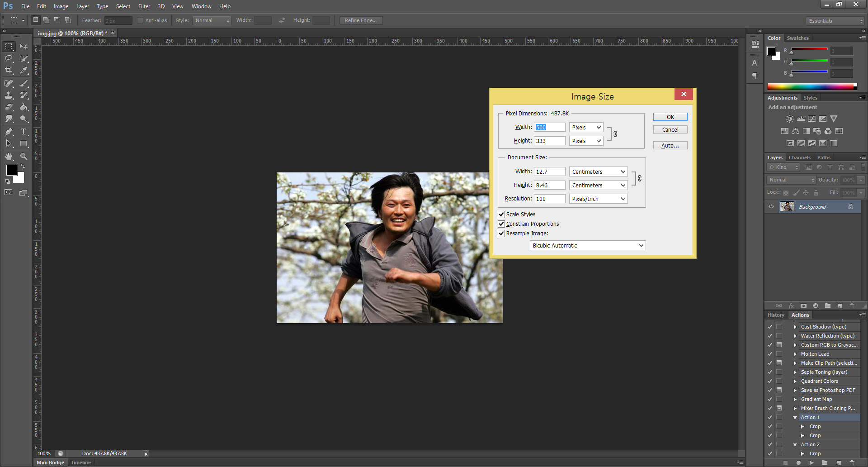Pick the Zoom tool in toolbar
Viewport: 868px width, 467px height.
[x=24, y=157]
